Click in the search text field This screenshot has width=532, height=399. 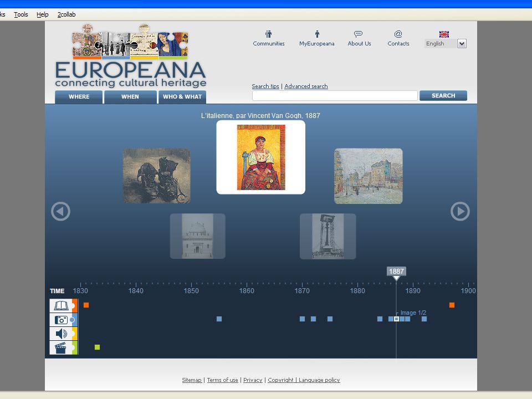click(x=335, y=96)
